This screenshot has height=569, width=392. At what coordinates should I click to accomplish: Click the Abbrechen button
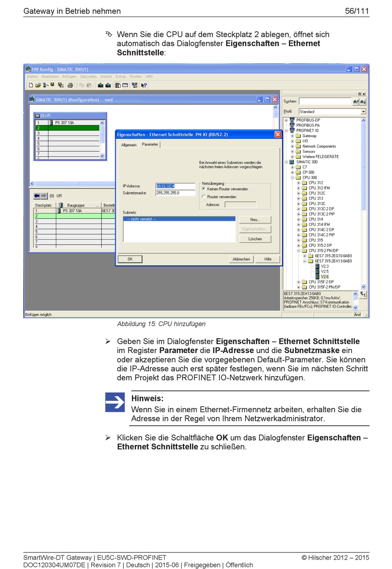coord(241,259)
